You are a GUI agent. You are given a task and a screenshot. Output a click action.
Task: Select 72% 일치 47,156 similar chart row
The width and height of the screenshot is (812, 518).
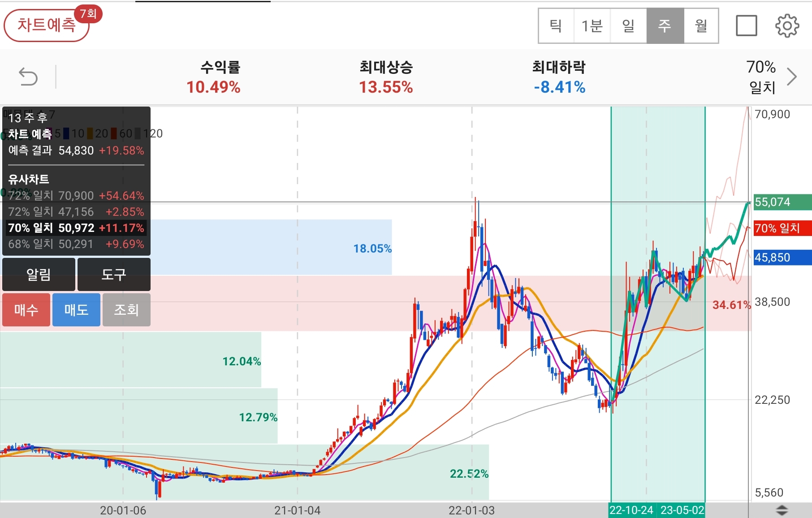click(76, 212)
